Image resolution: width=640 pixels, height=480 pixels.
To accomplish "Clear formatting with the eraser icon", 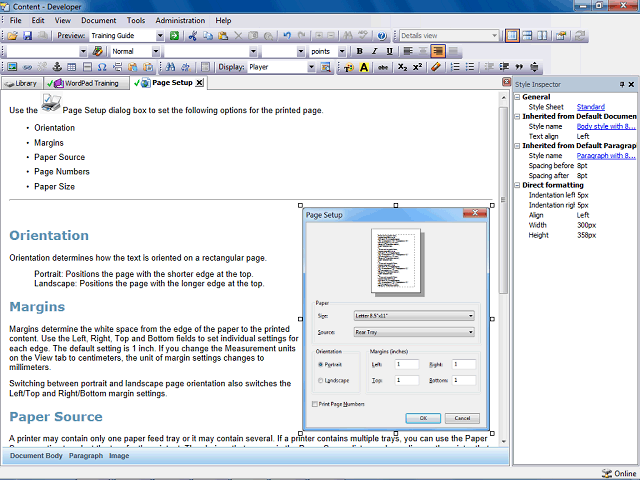I will pyautogui.click(x=436, y=67).
